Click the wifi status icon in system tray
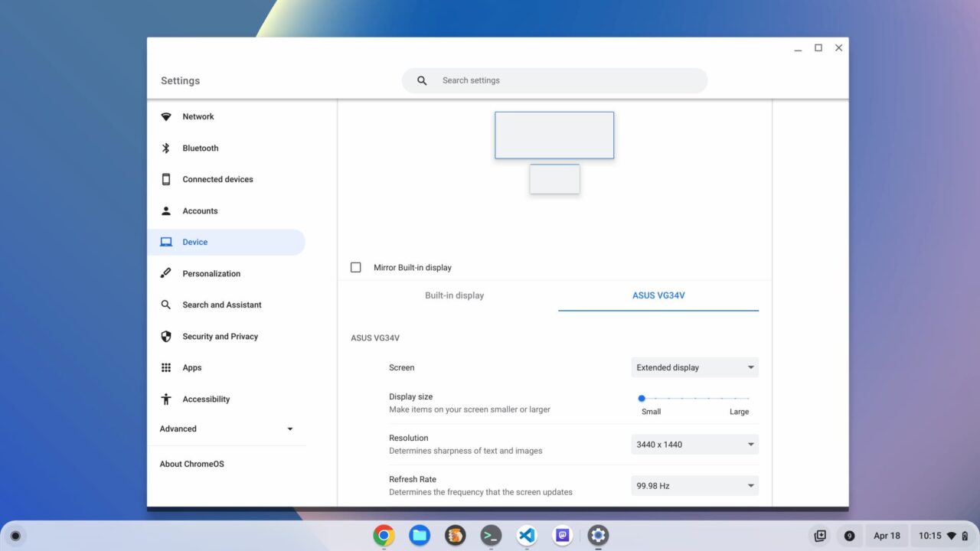The image size is (980, 551). (952, 536)
